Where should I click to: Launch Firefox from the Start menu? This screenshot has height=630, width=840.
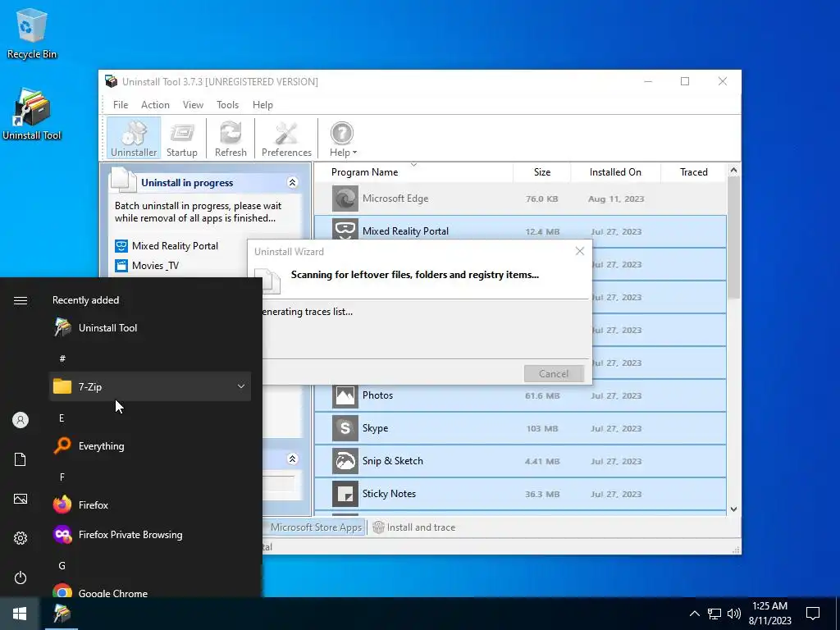coord(150,504)
